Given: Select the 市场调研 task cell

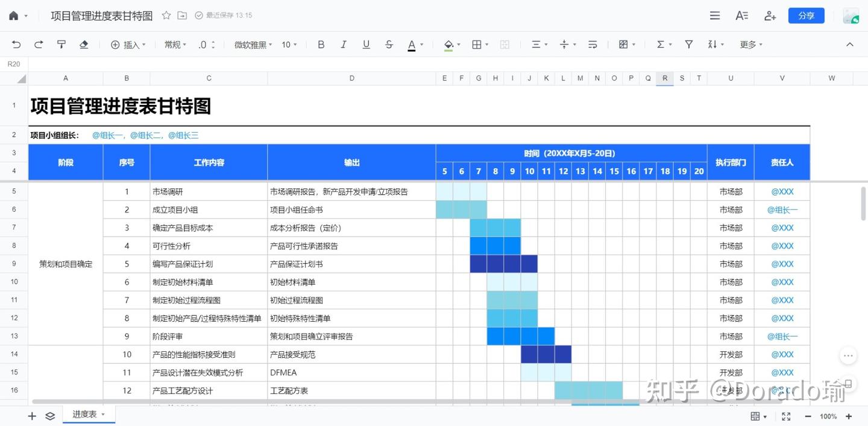Looking at the screenshot, I should [x=209, y=192].
